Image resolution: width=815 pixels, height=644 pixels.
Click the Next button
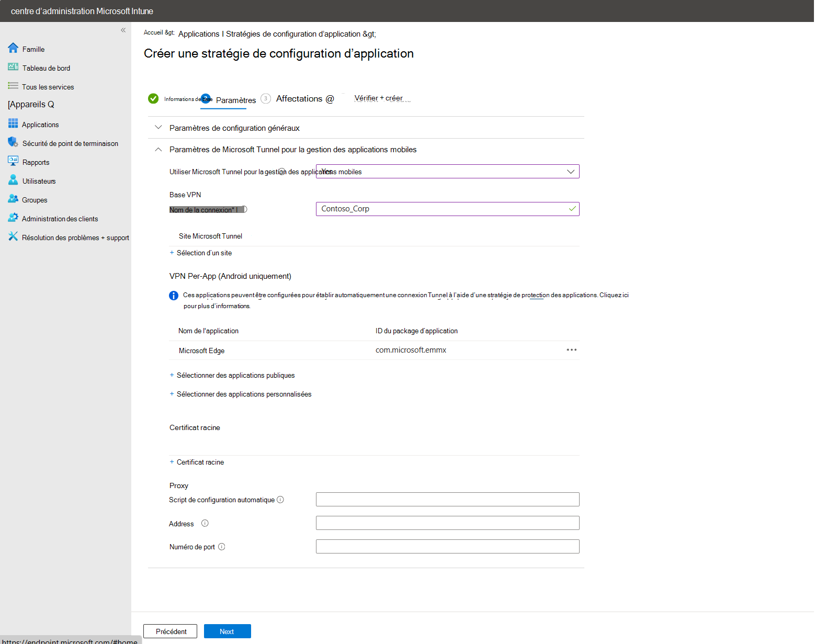[x=228, y=631]
